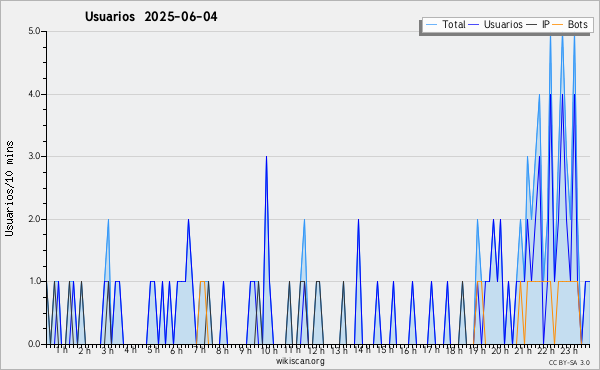Image resolution: width=600 pixels, height=370 pixels.
Task: Click the wikiscan.org caption
Action: click(300, 361)
